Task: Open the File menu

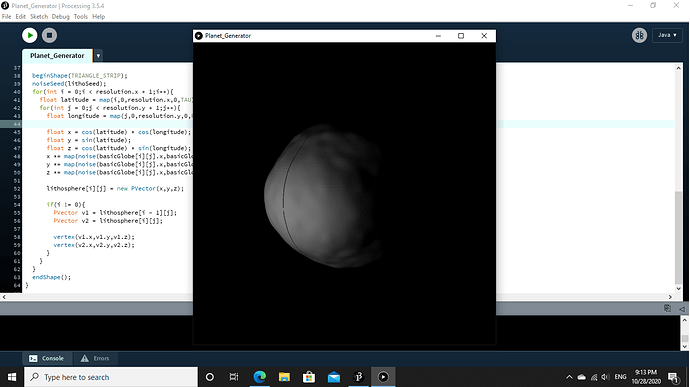Action: pos(7,17)
